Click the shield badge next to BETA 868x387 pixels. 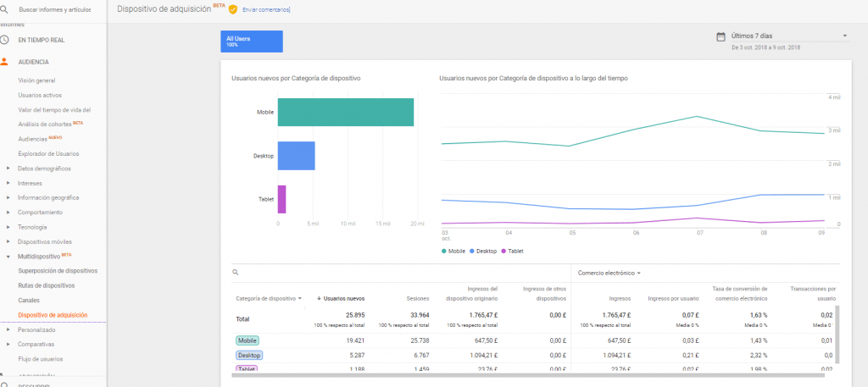[233, 9]
